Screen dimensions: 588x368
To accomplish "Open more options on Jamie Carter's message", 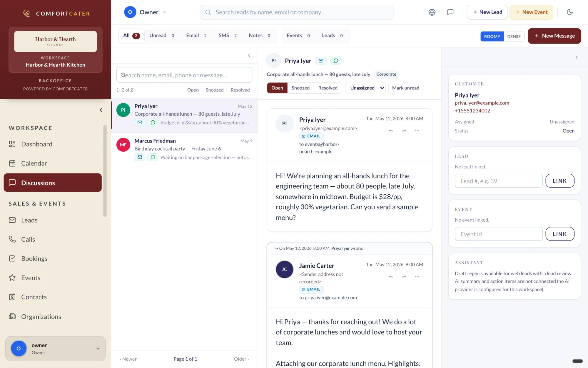I will pos(417,277).
